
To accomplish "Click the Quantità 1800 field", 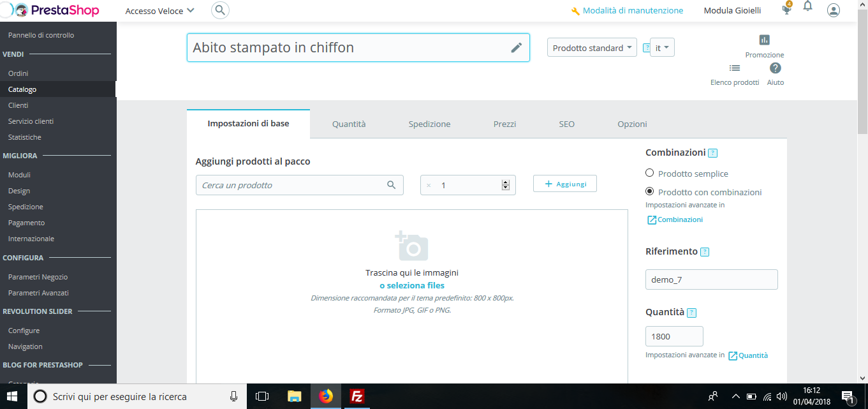I will tap(674, 336).
